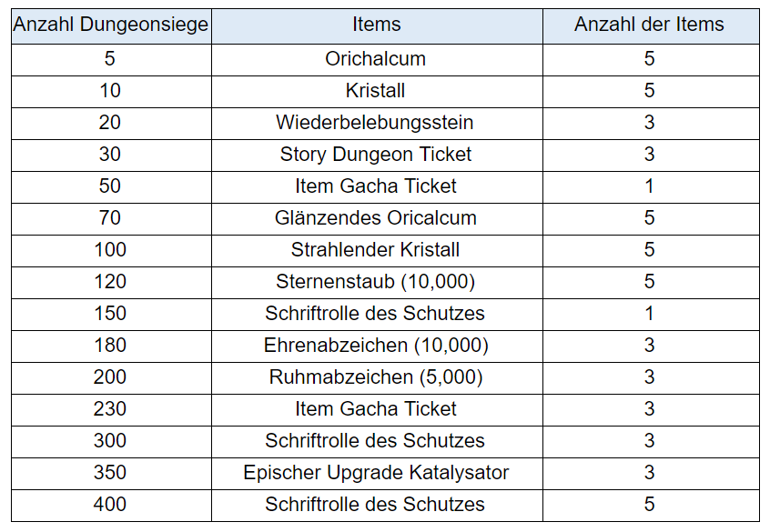This screenshot has width=770, height=532.
Task: Click the dungeon wins cell showing 70
Action: tap(110, 218)
